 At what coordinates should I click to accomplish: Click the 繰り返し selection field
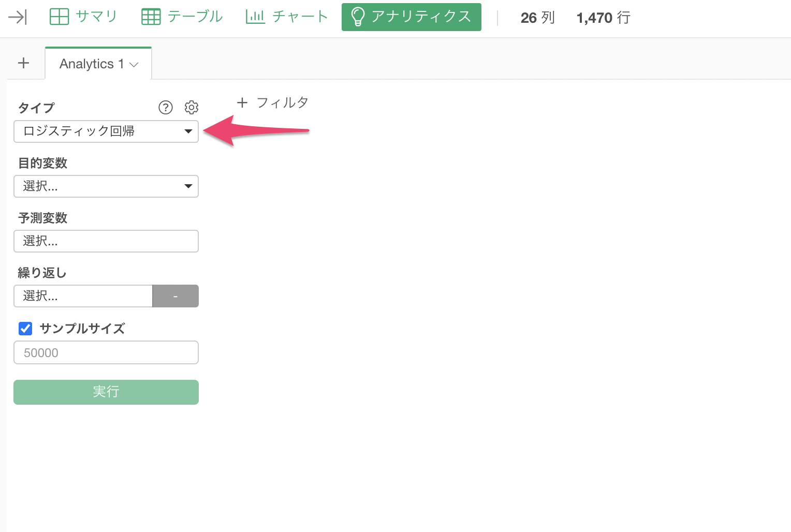tap(83, 296)
